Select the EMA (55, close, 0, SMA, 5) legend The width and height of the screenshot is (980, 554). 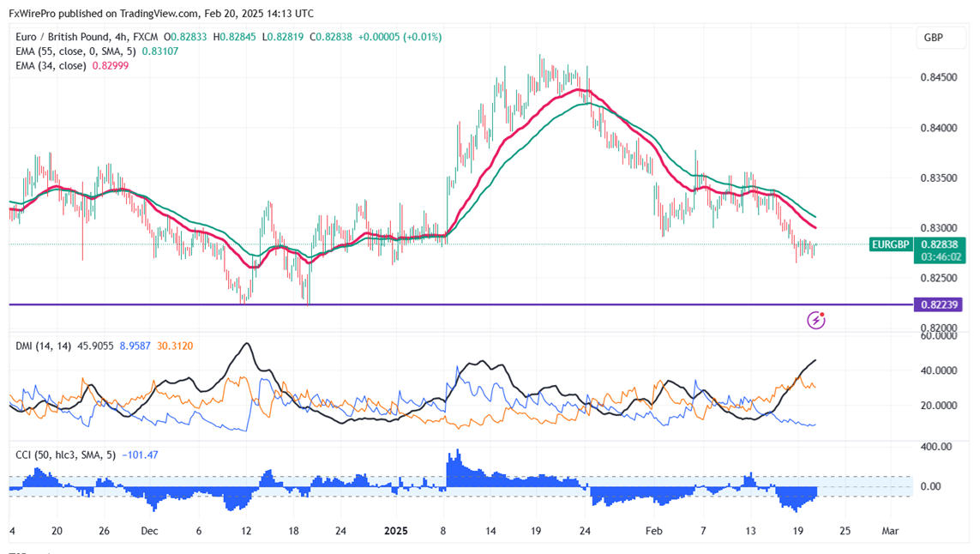75,51
